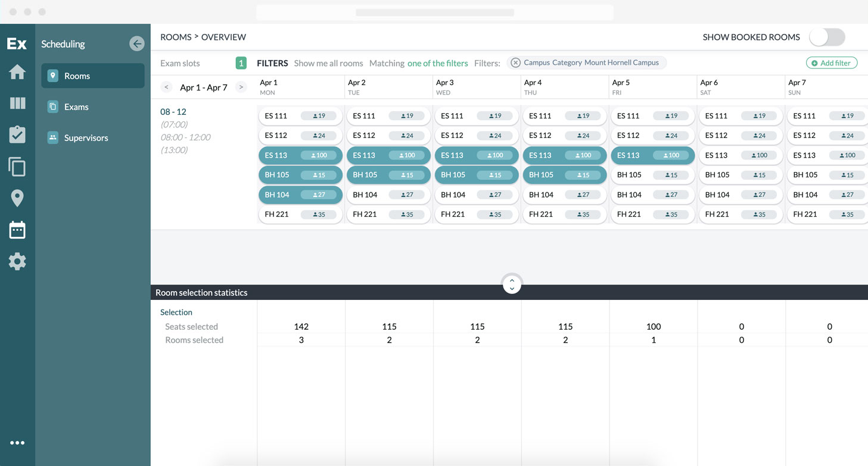Click the 08 - 12 time slot label
This screenshot has height=466, width=868.
click(x=173, y=111)
